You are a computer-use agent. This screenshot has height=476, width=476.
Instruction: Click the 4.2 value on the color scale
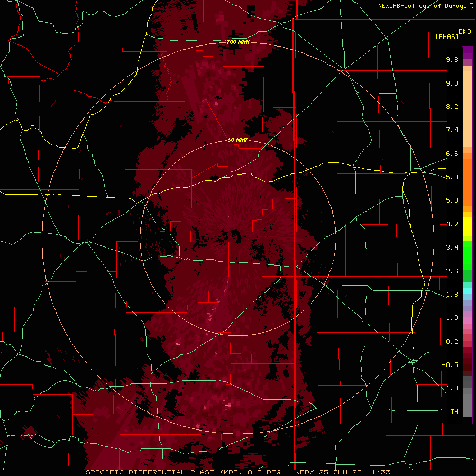[x=452, y=224]
